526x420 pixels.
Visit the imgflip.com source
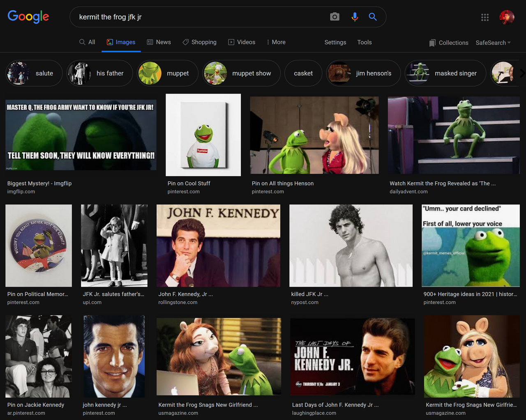coord(21,192)
